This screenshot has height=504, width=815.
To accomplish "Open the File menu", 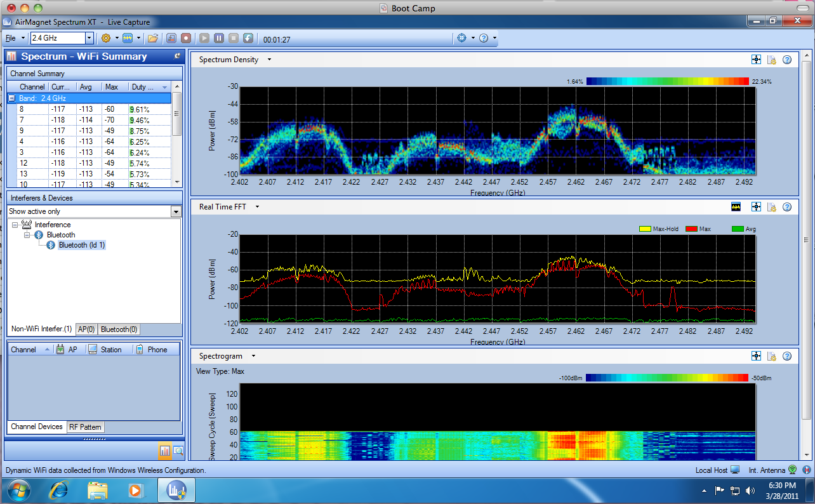I will (11, 38).
